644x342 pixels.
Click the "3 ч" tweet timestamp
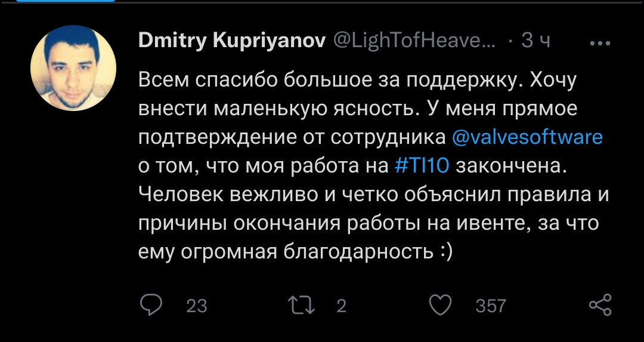tap(536, 41)
